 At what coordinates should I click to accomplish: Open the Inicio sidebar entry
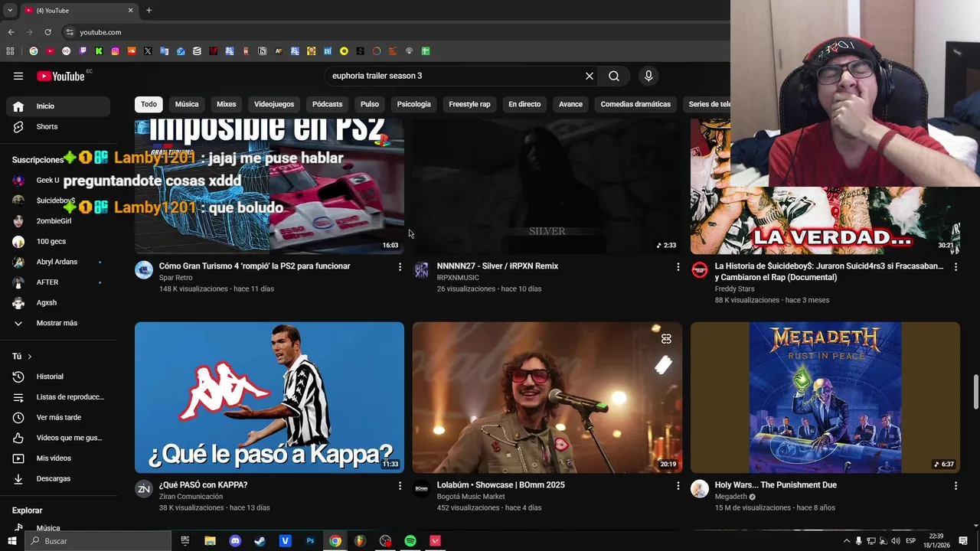pos(58,106)
